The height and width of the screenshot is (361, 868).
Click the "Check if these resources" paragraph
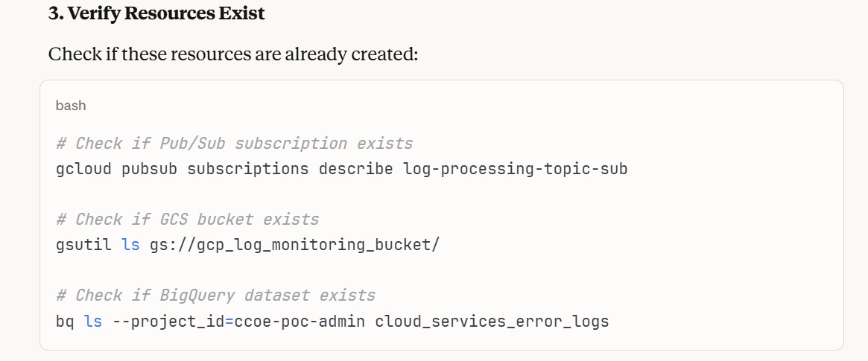click(232, 54)
